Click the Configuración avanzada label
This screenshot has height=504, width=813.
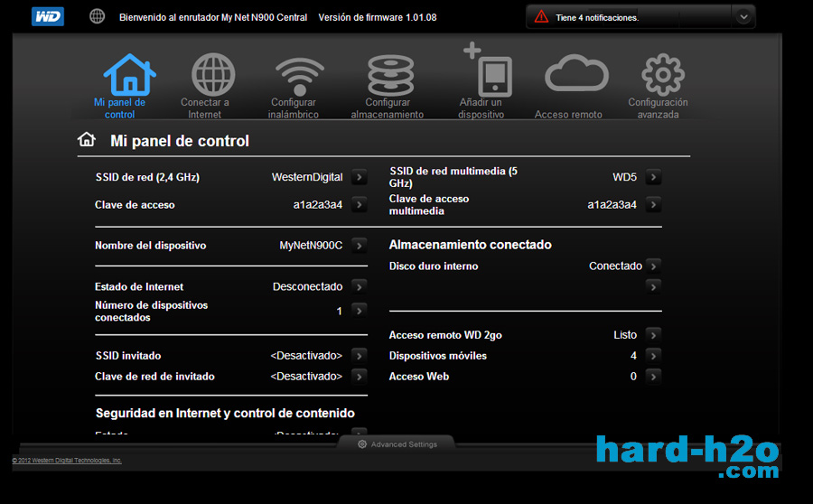pyautogui.click(x=658, y=108)
